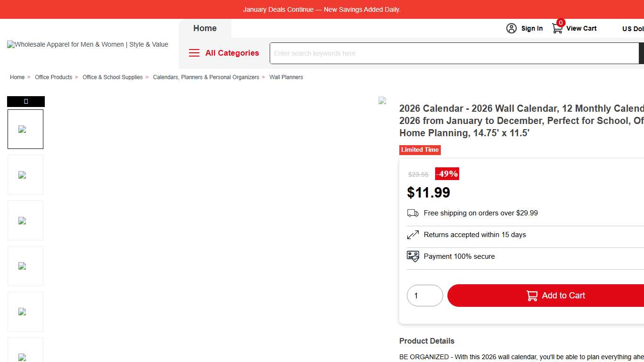This screenshot has height=362, width=644.
Task: Go to Office Products breadcrumb
Action: coord(53,77)
